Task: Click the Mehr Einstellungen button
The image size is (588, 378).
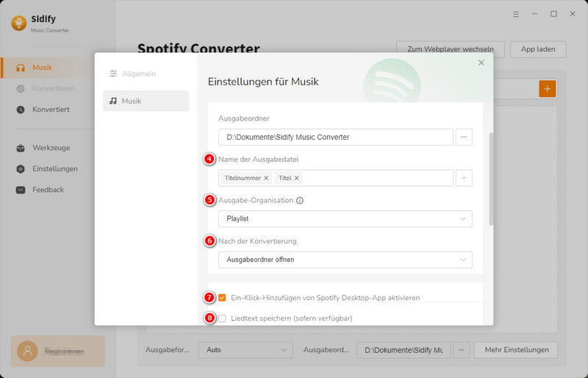Action: pyautogui.click(x=517, y=350)
